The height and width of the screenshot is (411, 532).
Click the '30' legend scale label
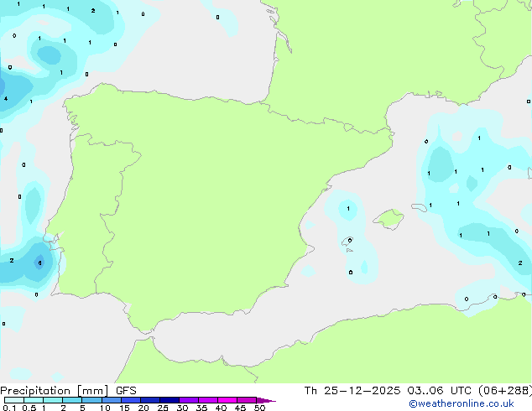click(182, 408)
